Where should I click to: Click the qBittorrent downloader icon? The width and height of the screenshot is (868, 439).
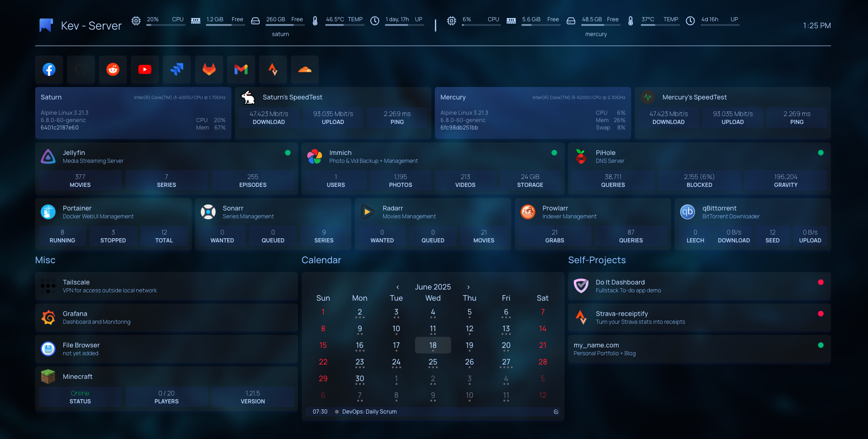coord(687,211)
